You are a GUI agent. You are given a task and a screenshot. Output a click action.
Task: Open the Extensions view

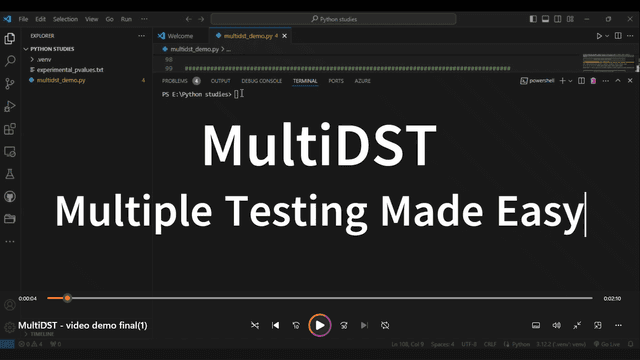click(10, 129)
